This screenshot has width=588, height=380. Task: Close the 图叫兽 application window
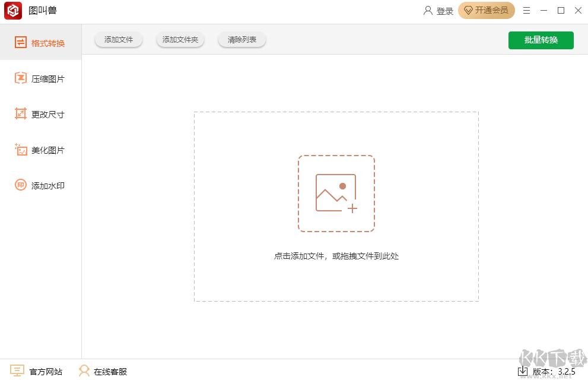578,11
